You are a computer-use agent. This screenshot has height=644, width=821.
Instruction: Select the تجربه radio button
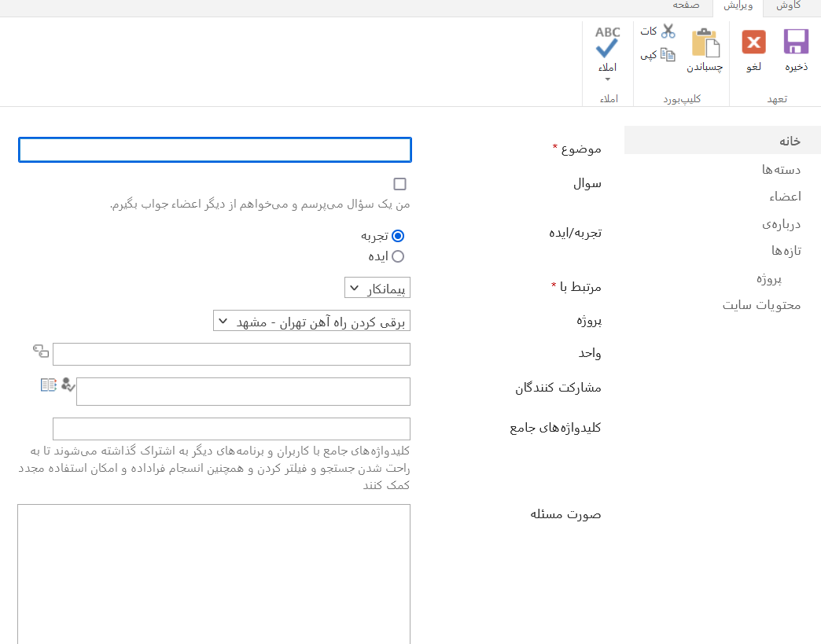pyautogui.click(x=398, y=236)
